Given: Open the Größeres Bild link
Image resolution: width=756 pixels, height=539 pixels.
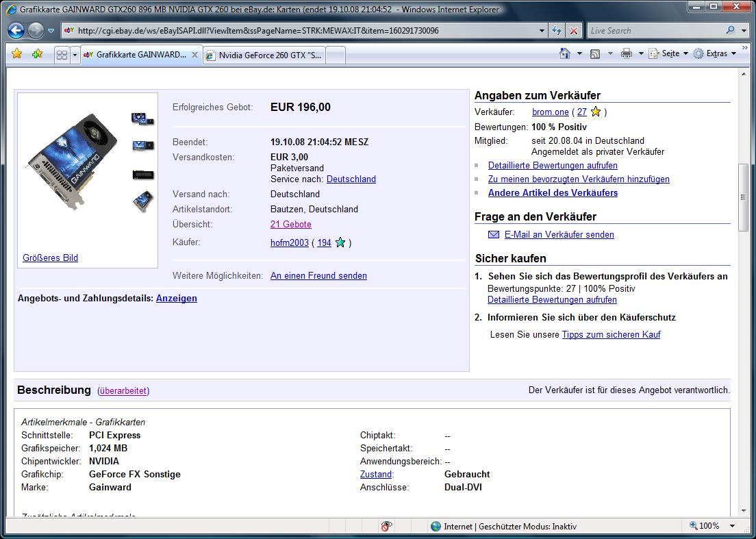Looking at the screenshot, I should (50, 258).
